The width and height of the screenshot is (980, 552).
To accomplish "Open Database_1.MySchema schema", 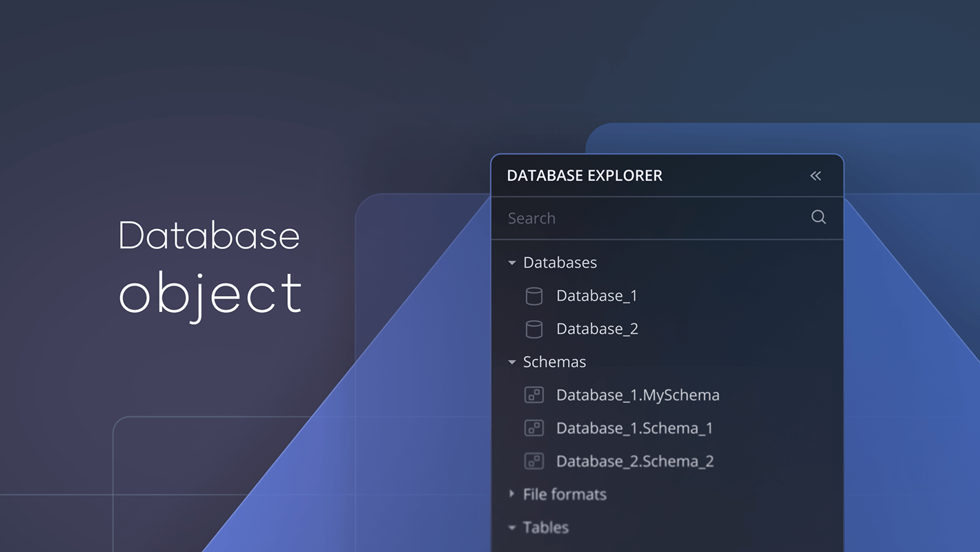I will (638, 395).
